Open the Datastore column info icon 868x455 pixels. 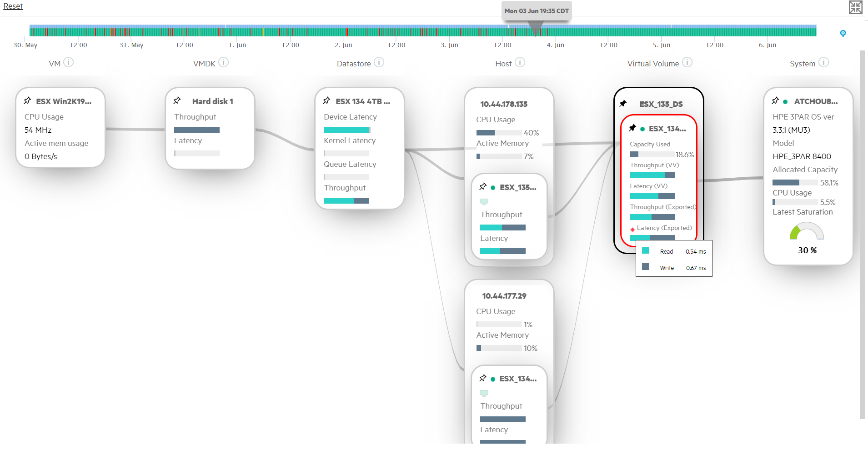[x=379, y=62]
